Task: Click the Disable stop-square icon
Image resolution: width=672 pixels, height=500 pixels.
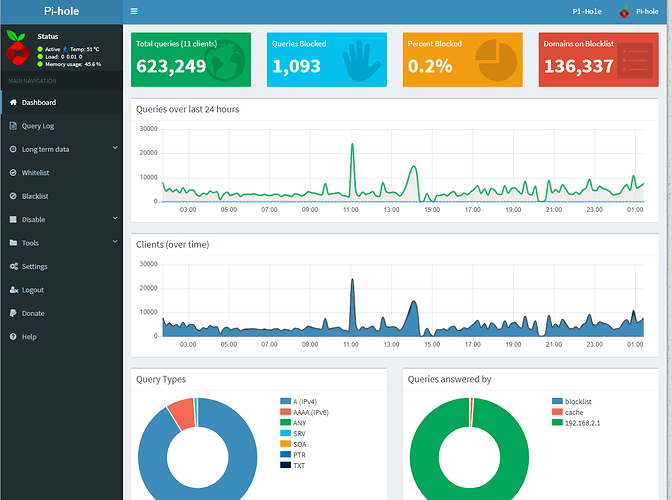Action: click(x=13, y=219)
